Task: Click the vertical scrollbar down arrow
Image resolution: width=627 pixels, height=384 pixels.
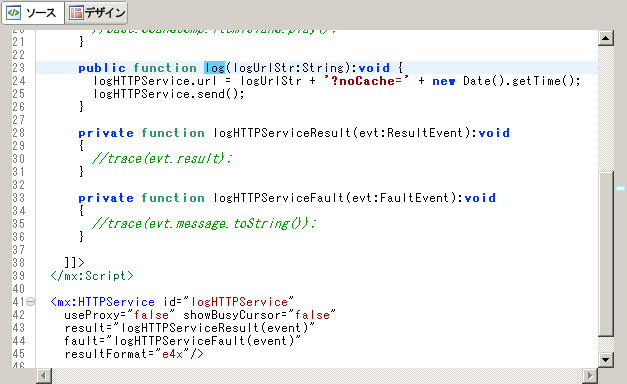Action: coord(606,360)
